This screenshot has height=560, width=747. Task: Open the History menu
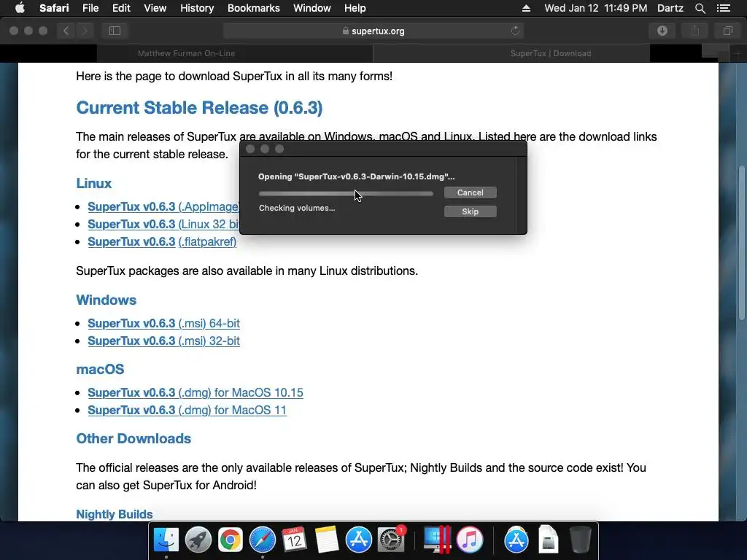(x=197, y=8)
